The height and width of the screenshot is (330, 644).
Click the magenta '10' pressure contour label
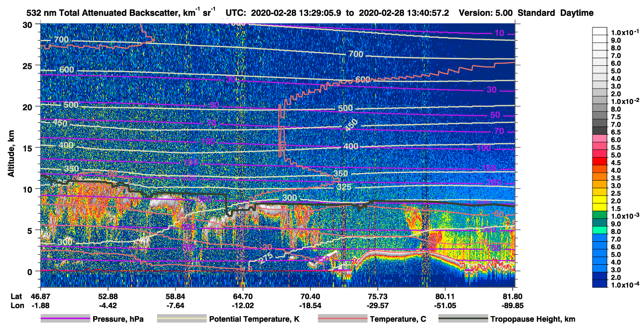pyautogui.click(x=499, y=33)
